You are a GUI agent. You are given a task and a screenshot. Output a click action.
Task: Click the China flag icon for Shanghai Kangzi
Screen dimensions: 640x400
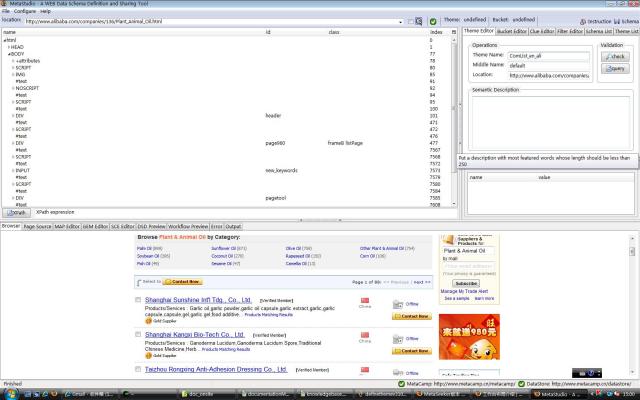365,335
